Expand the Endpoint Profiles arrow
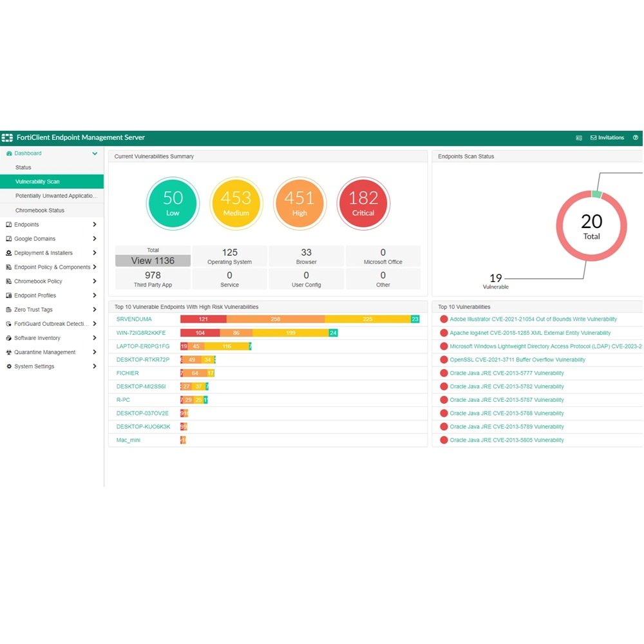Viewport: 644px width, 644px height. [x=95, y=296]
